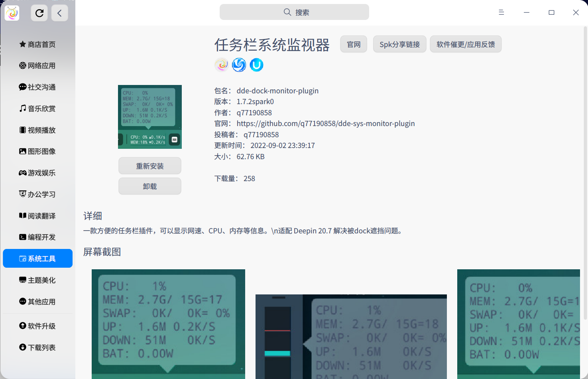Click the Spark store logo at top left
The image size is (588, 379).
[12, 13]
